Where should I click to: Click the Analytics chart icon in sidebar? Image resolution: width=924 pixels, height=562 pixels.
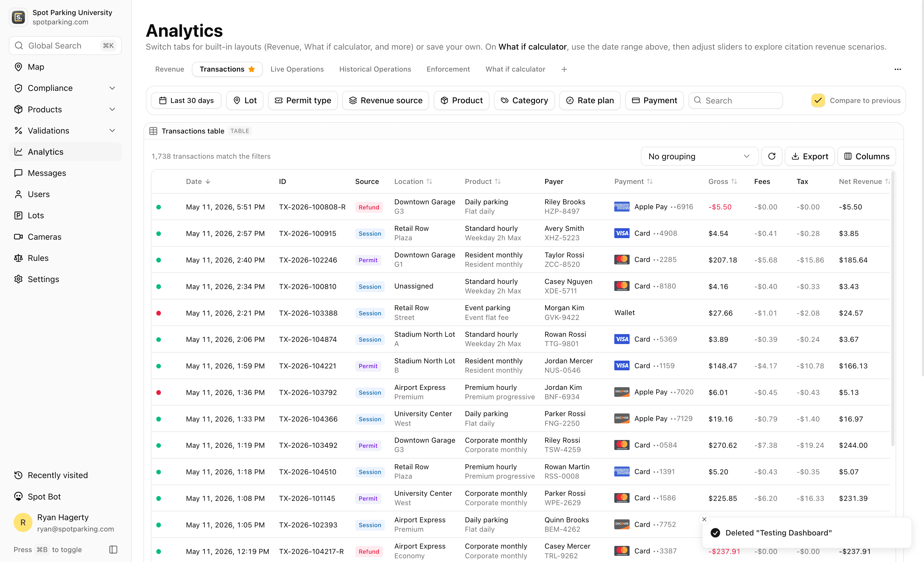[x=18, y=151]
